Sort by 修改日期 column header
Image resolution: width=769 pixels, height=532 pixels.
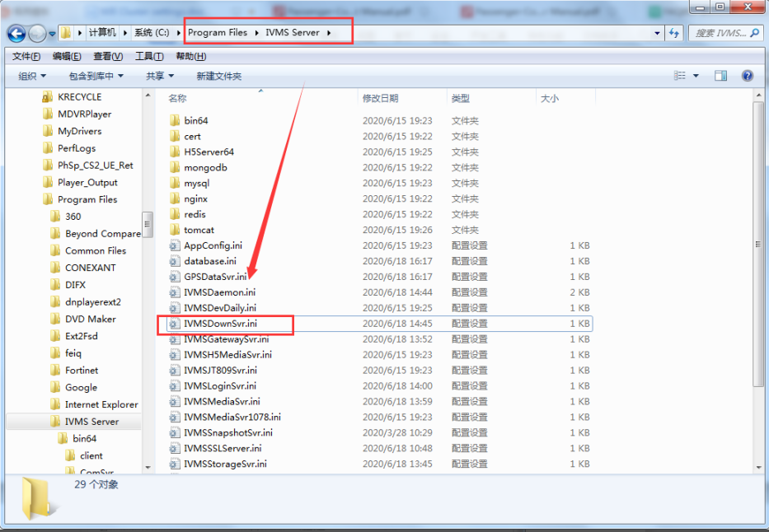(380, 99)
